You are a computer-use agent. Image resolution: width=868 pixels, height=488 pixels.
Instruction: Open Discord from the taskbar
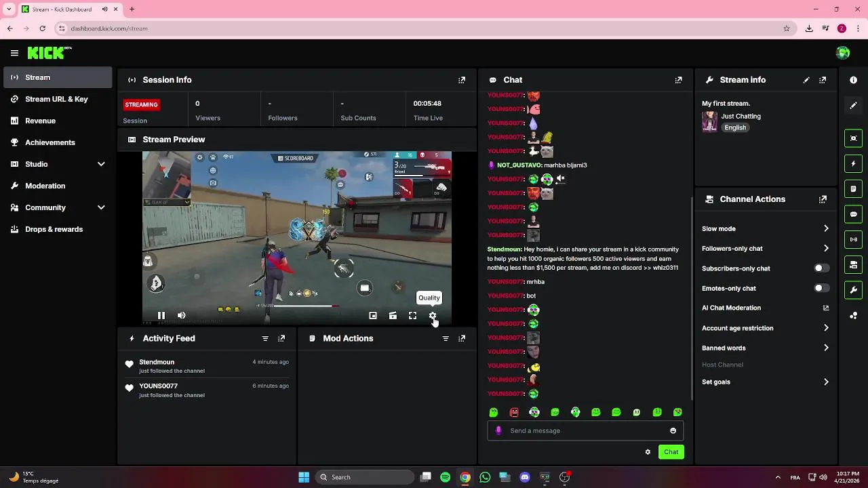524,477
